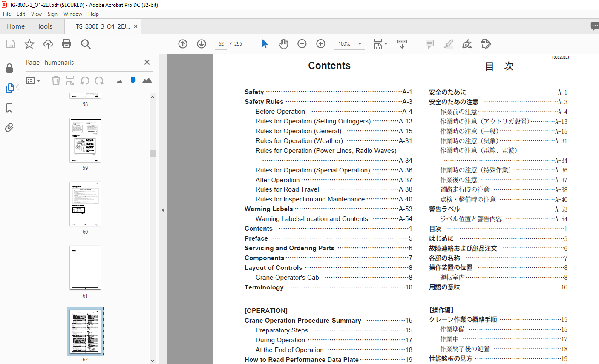Click the thumbnail size slider handle

click(x=133, y=80)
